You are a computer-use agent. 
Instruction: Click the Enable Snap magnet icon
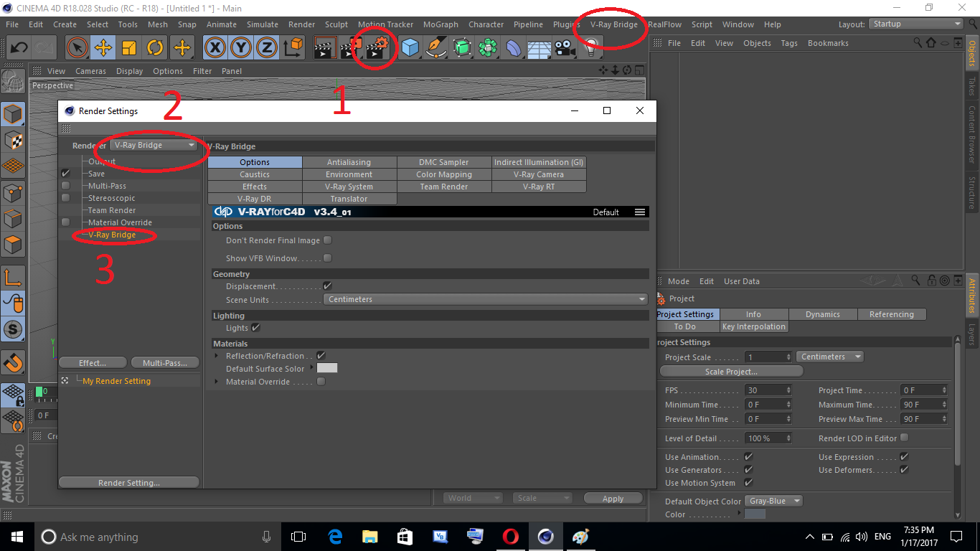(x=13, y=362)
